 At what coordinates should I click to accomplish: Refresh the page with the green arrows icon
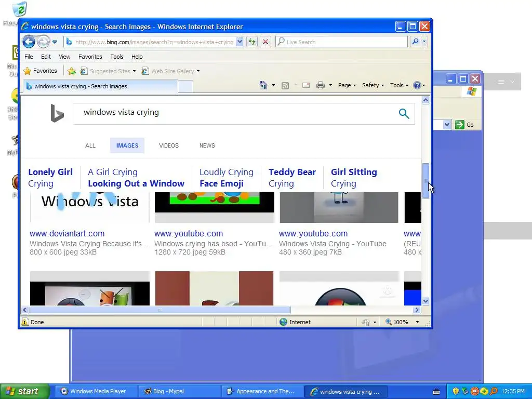(252, 42)
